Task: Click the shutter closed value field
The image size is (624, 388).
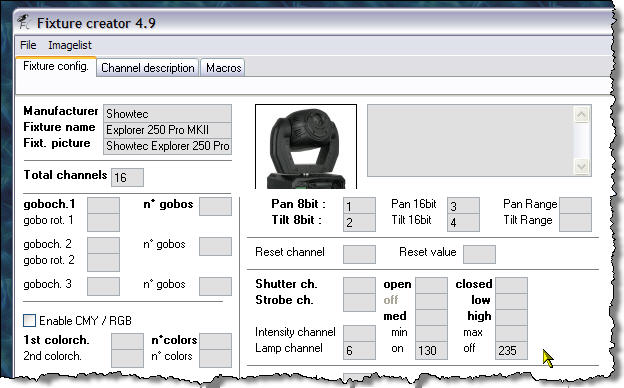Action: pyautogui.click(x=512, y=286)
